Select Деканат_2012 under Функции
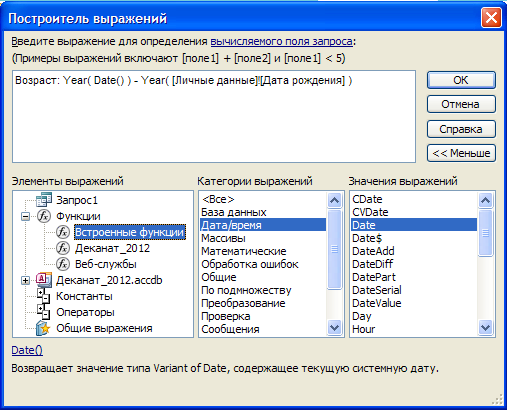The width and height of the screenshot is (507, 410). tap(112, 248)
